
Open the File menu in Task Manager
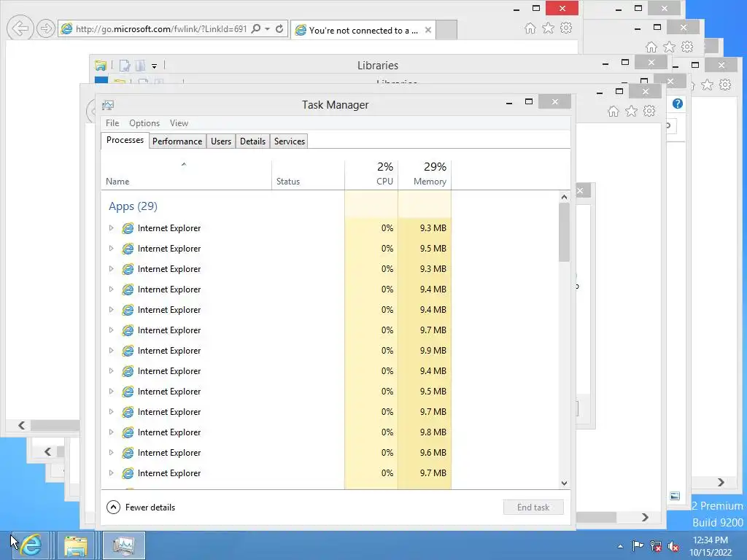112,122
